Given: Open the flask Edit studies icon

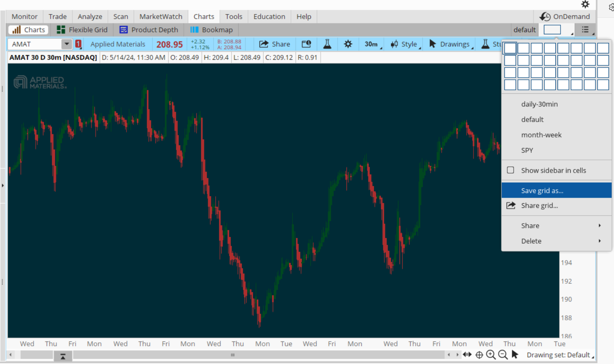Looking at the screenshot, I should tap(327, 44).
